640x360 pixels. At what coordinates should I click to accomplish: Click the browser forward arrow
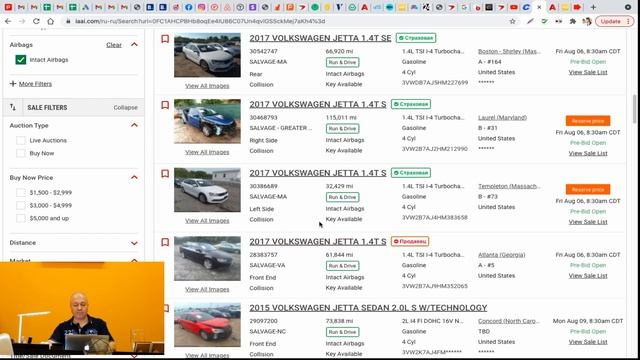coord(22,21)
